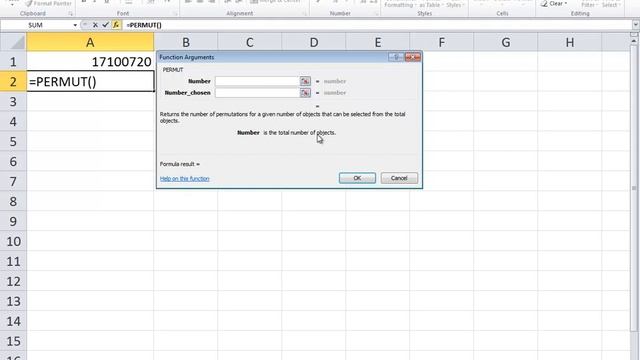
Task: Select row 12 header
Action: (13, 281)
